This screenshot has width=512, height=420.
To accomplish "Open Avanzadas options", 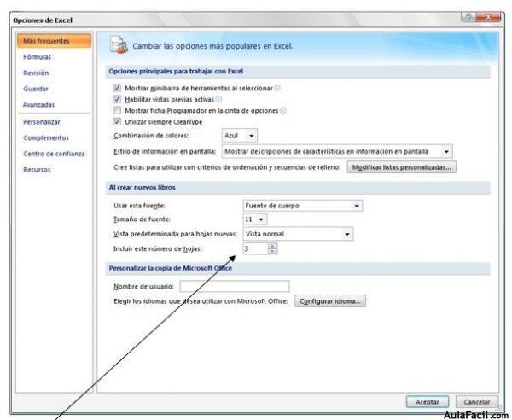I will click(x=38, y=105).
